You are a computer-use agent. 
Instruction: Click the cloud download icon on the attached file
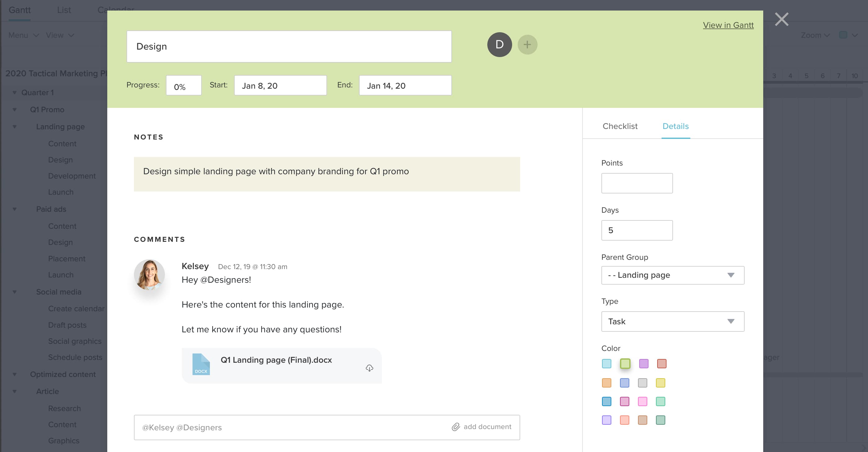[369, 368]
